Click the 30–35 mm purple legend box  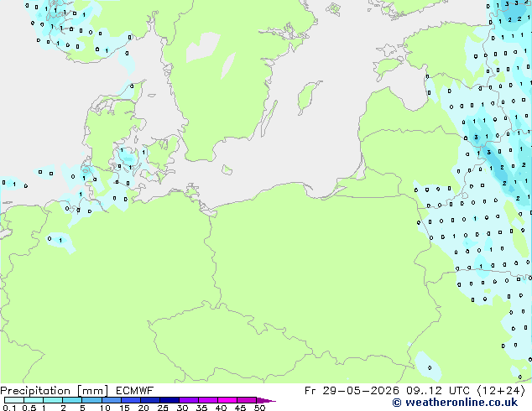(x=188, y=400)
